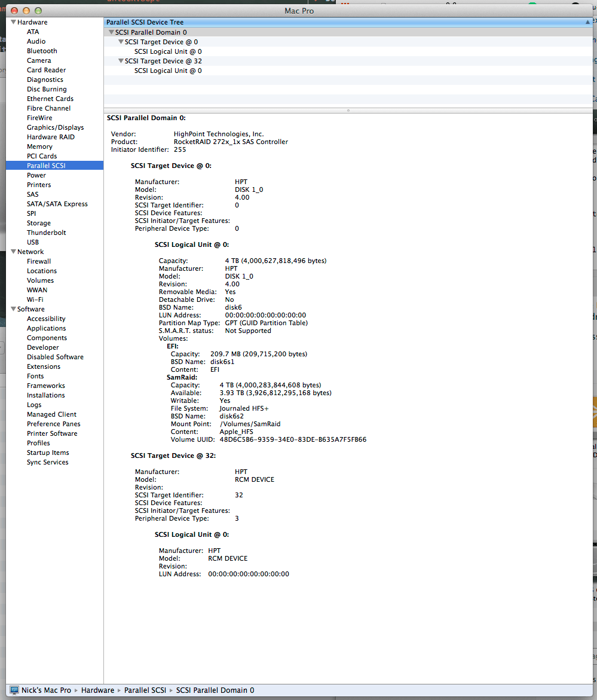Open Fonts software entry
Image resolution: width=597 pixels, height=700 pixels.
tap(35, 376)
